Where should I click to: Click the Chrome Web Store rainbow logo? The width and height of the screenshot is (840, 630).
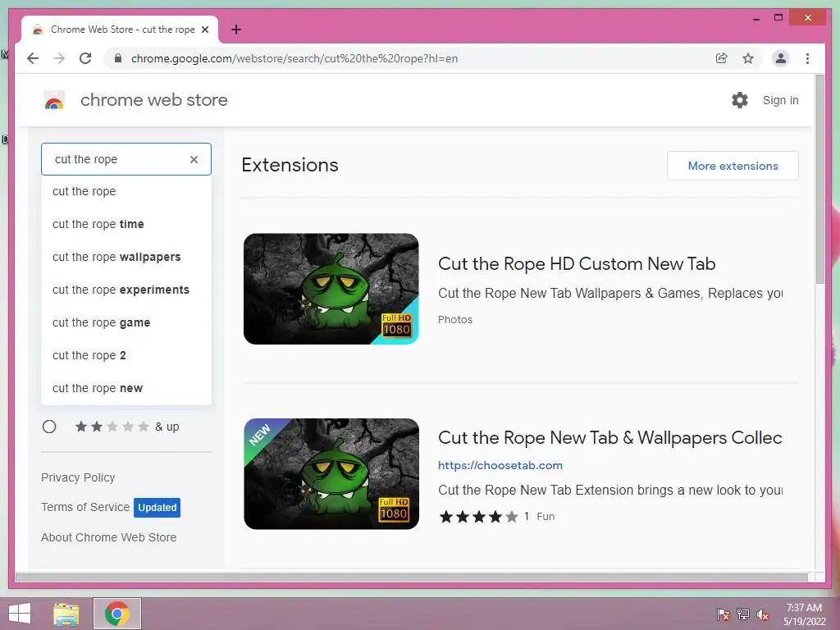coord(54,100)
